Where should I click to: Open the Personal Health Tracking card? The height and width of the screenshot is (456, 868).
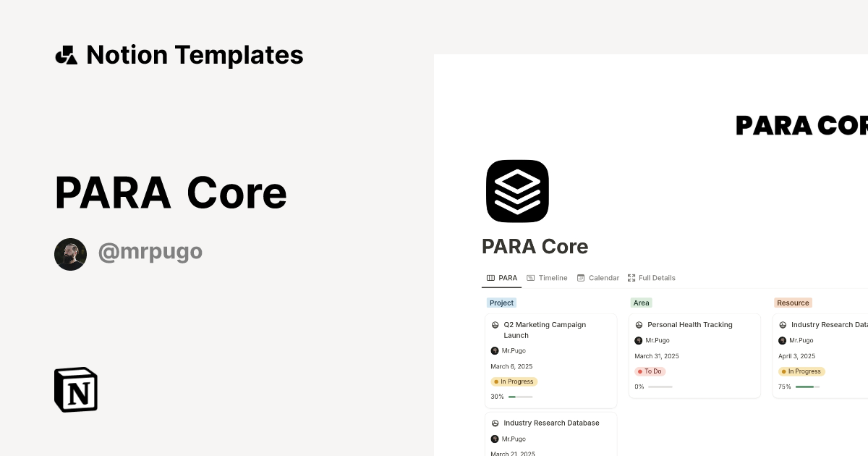[690, 324]
